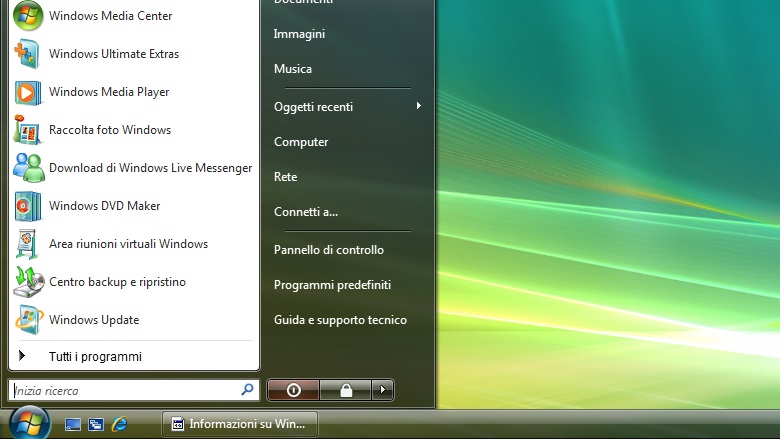The image size is (780, 439).
Task: Open Windows Media Player icon
Action: point(27,92)
